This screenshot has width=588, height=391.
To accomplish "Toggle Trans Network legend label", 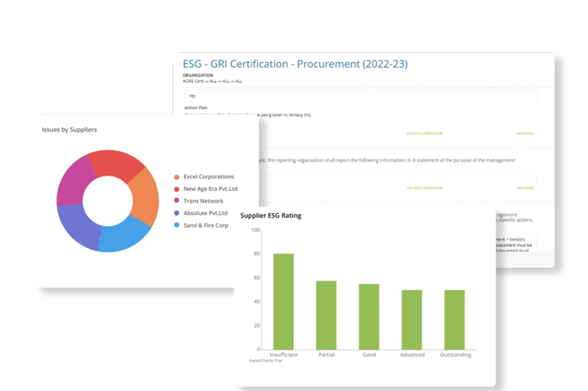I will pyautogui.click(x=203, y=201).
